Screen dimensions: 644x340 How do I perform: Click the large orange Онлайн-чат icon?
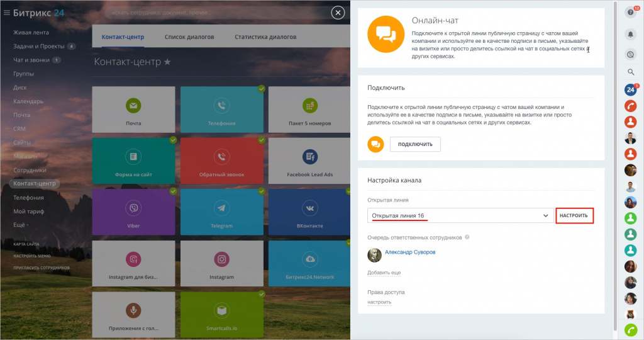pos(386,34)
